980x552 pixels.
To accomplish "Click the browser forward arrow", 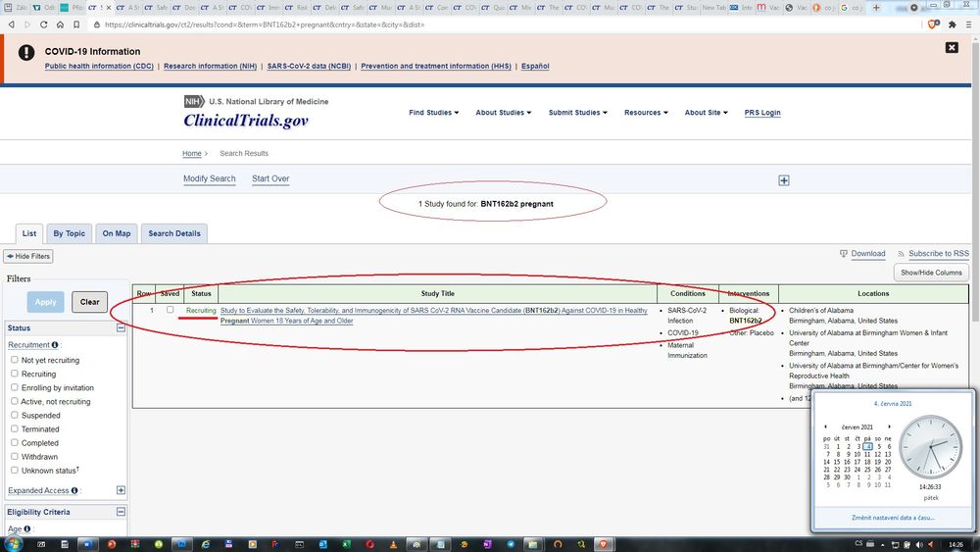I will (x=26, y=25).
